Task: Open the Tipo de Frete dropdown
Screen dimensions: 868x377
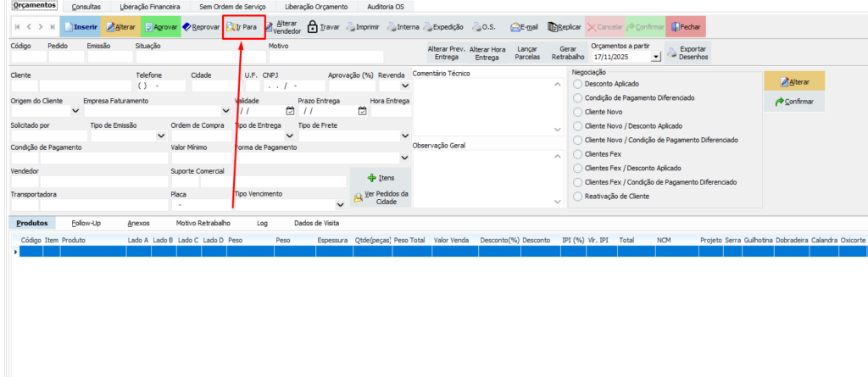Action: (x=404, y=136)
